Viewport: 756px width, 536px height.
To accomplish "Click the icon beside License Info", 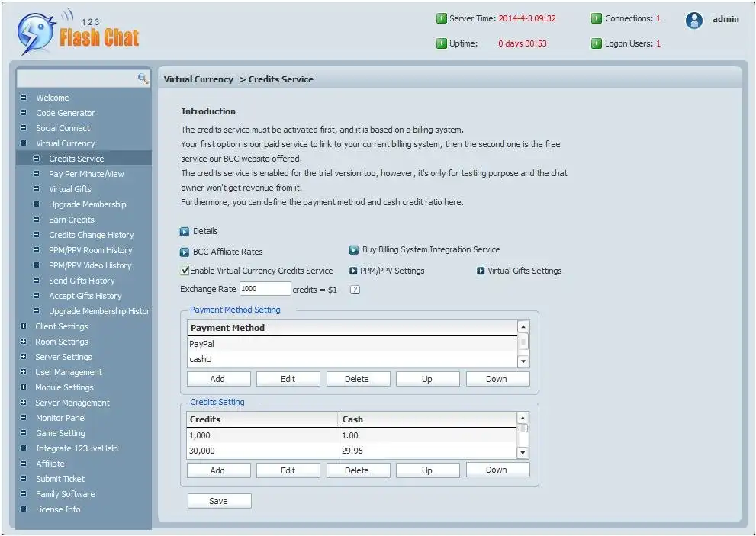I will coord(23,509).
